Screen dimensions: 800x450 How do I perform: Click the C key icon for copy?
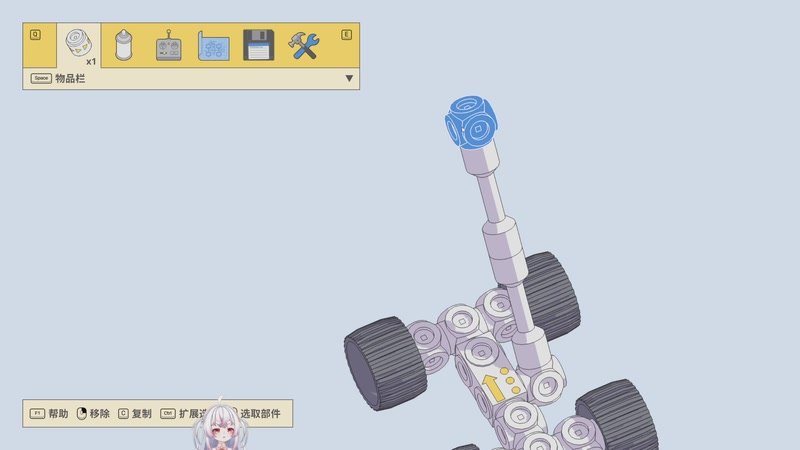(x=123, y=413)
